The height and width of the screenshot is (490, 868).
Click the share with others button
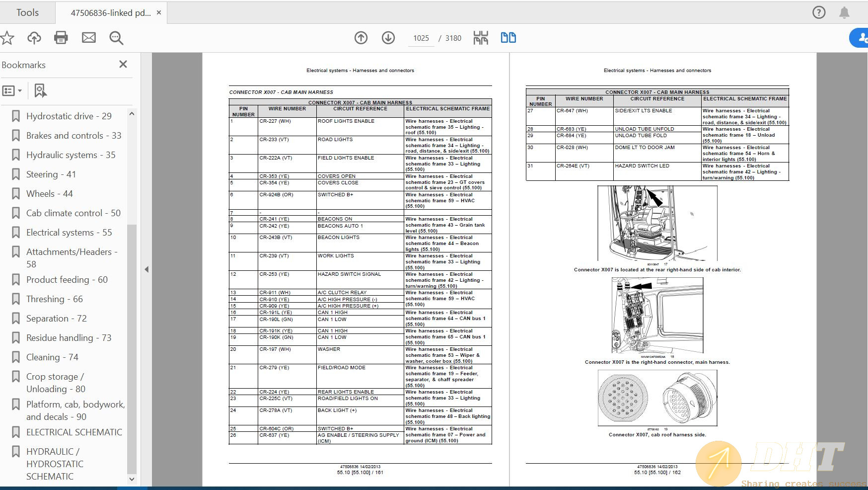860,38
